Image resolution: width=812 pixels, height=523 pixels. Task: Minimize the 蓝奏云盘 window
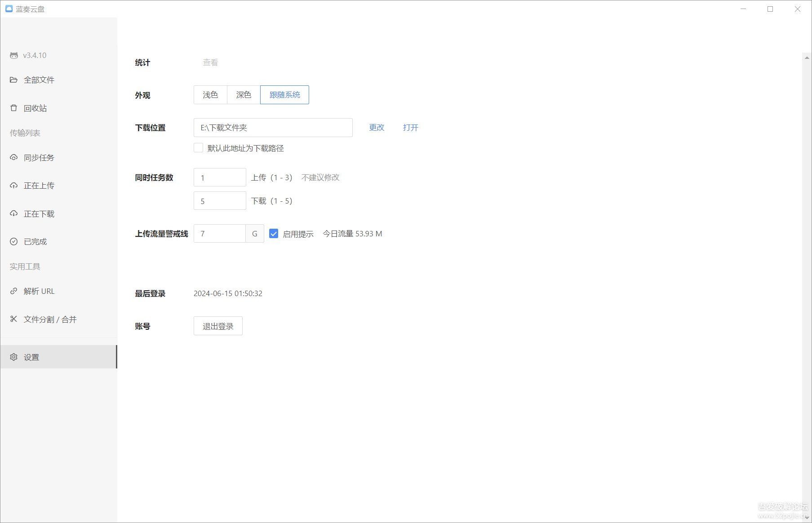(743, 9)
